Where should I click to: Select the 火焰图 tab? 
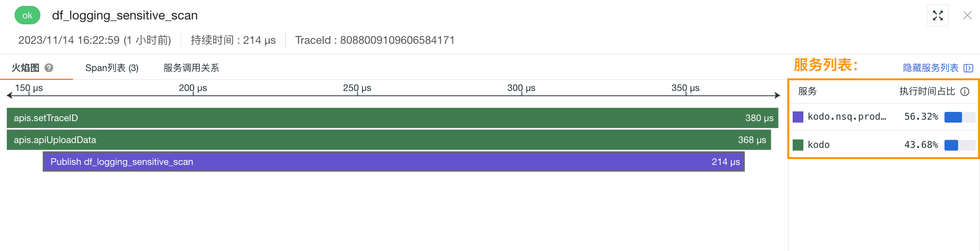[x=25, y=68]
